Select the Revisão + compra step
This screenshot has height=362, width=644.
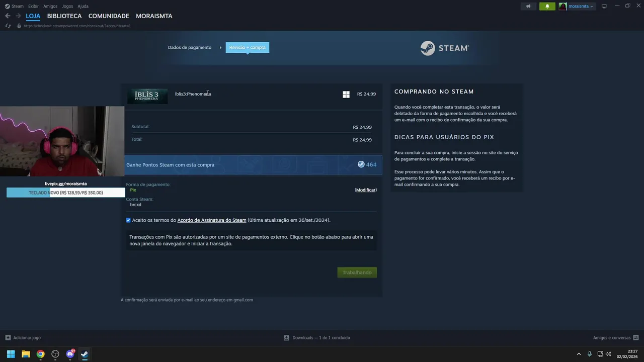point(247,47)
